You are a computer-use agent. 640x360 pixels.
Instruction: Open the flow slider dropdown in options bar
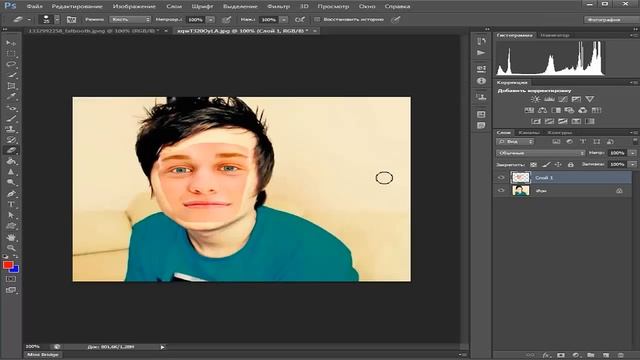coord(284,19)
